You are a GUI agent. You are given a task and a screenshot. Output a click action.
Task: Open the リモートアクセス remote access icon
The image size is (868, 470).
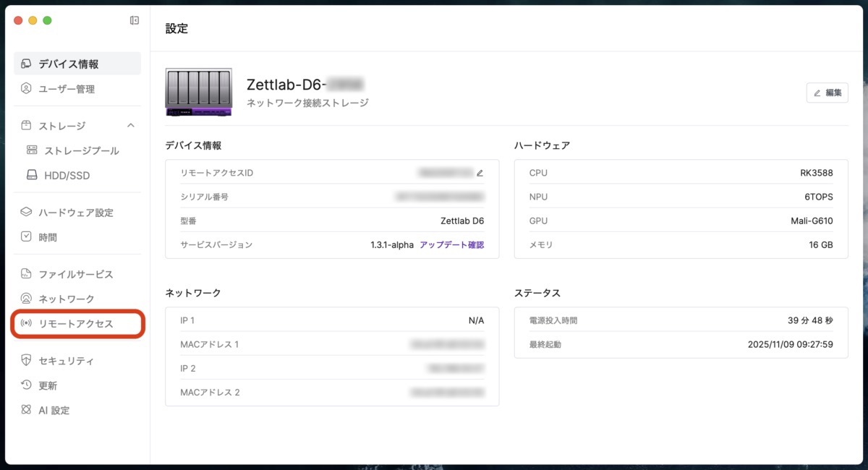[x=25, y=324]
